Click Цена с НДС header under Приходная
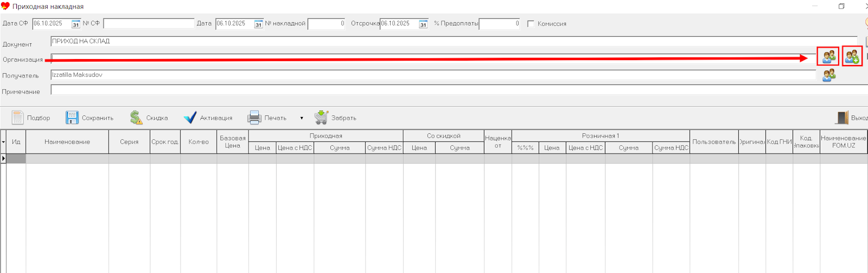868x273 pixels. pyautogui.click(x=295, y=148)
